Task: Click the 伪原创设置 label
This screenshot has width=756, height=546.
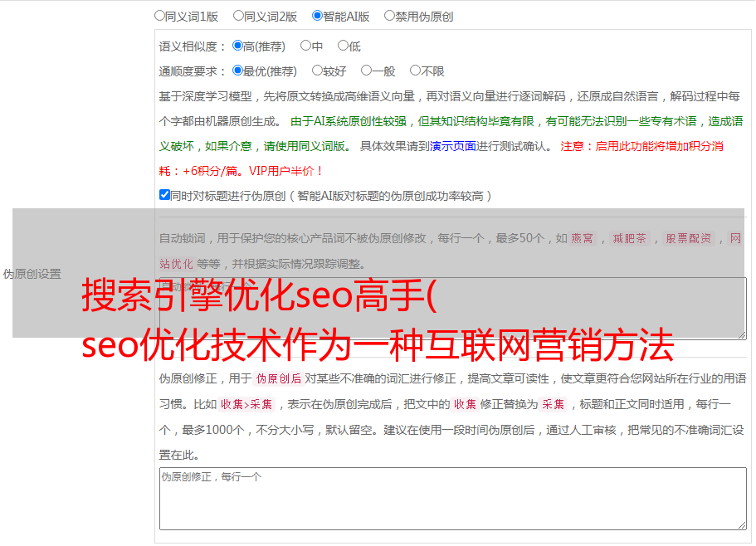Action: pos(32,274)
